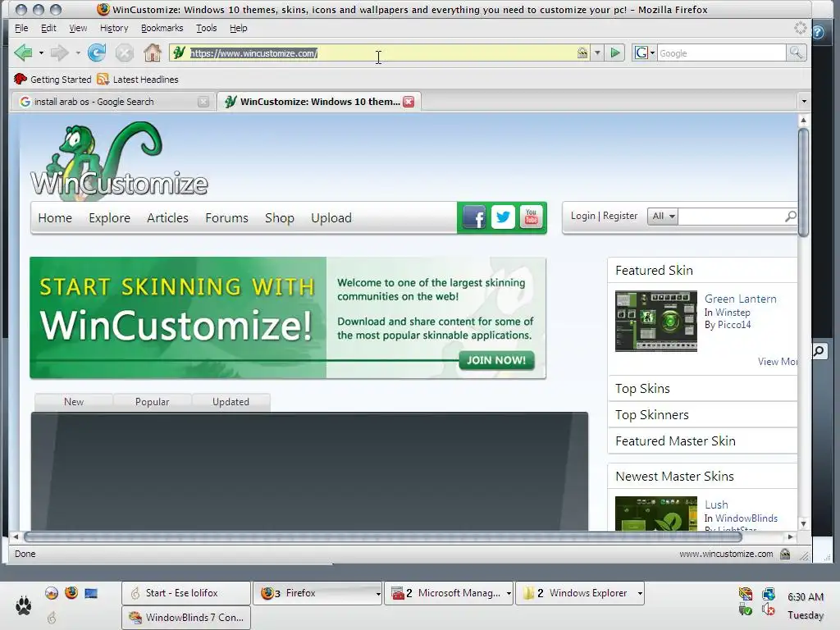Go to the Firefox home page icon

pyautogui.click(x=152, y=52)
